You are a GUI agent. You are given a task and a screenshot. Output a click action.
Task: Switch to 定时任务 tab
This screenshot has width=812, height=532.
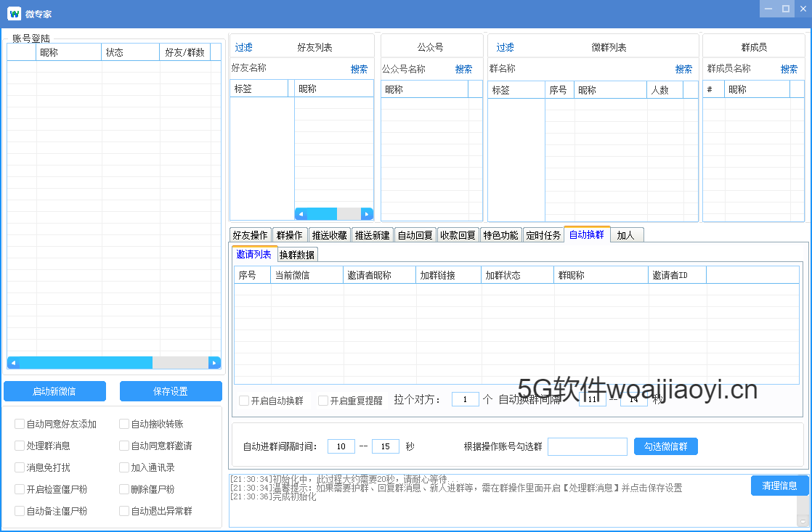544,235
